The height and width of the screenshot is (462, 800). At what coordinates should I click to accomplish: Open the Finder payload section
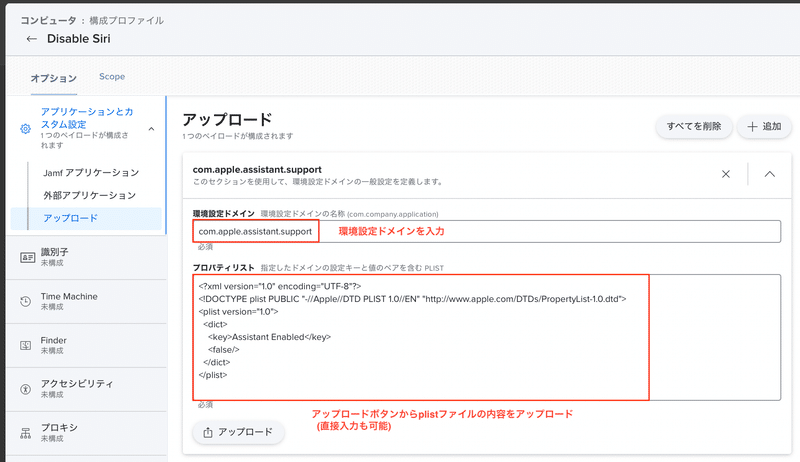point(86,345)
